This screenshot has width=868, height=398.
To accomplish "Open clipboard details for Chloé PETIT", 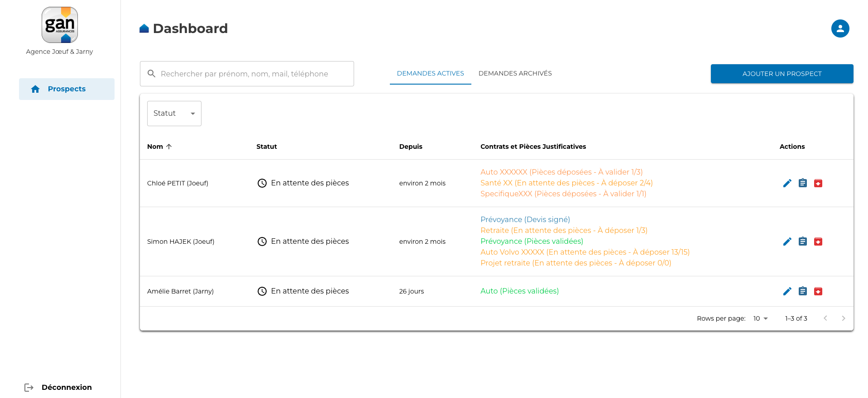I will click(802, 183).
